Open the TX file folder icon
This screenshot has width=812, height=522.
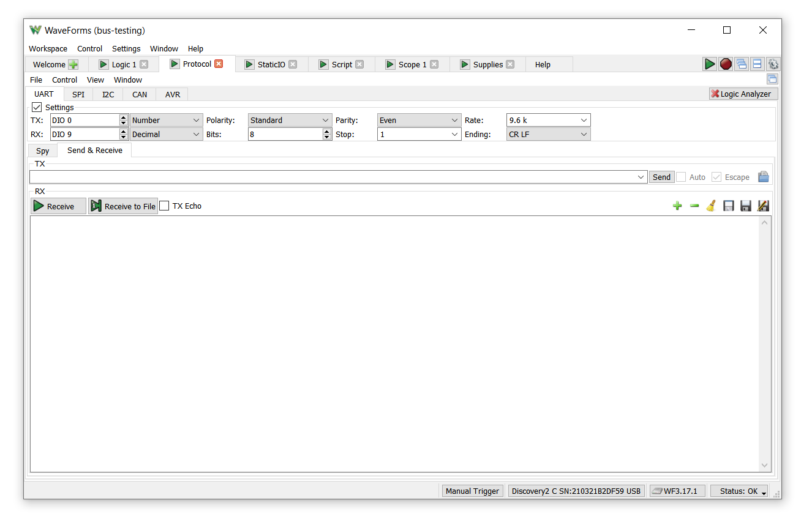pyautogui.click(x=763, y=177)
